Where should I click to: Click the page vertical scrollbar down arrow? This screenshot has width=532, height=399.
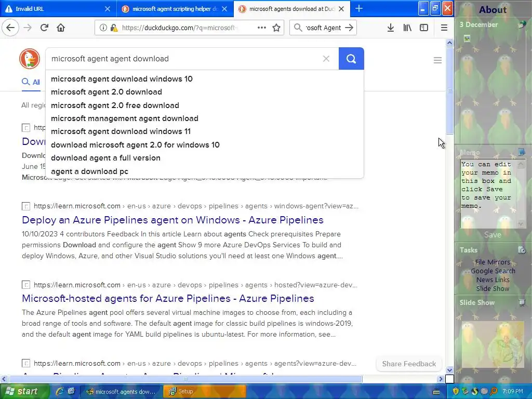pos(449,370)
